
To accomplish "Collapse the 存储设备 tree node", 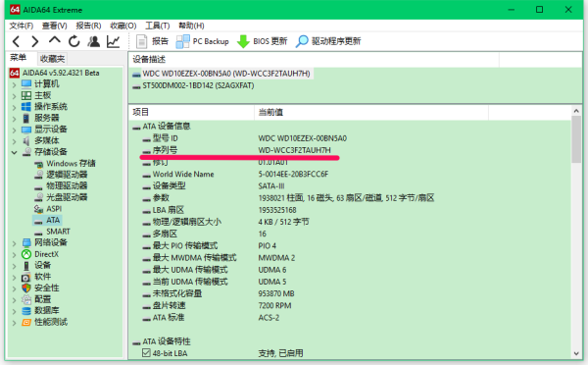I will 15,152.
